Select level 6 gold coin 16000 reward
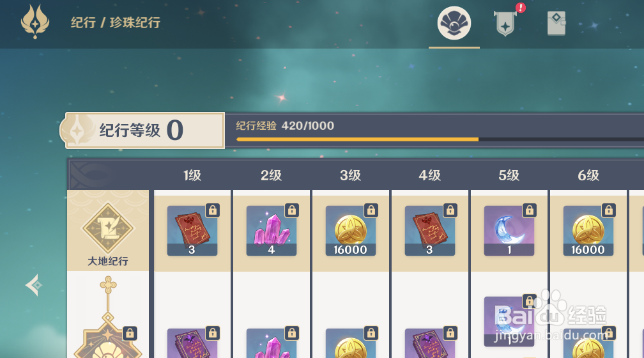Image resolution: width=644 pixels, height=358 pixels. pyautogui.click(x=588, y=231)
